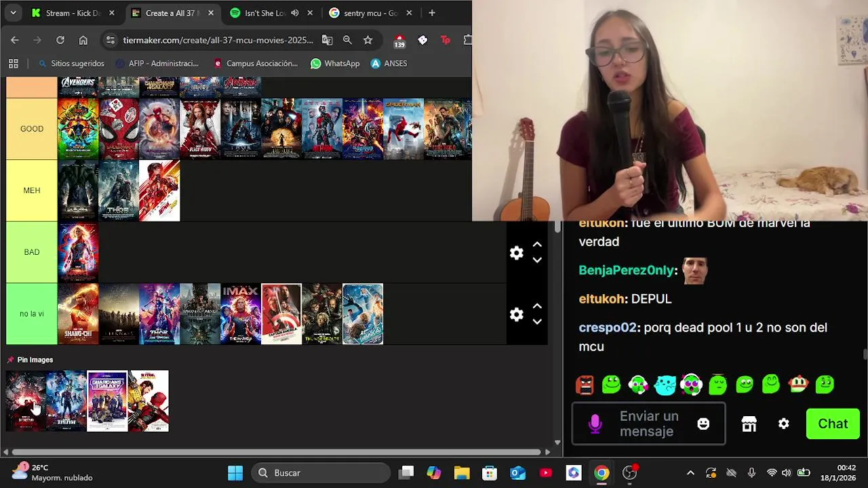This screenshot has height=488, width=868.
Task: Select the 'Create a All 37' TierMaker tab
Action: pos(172,13)
